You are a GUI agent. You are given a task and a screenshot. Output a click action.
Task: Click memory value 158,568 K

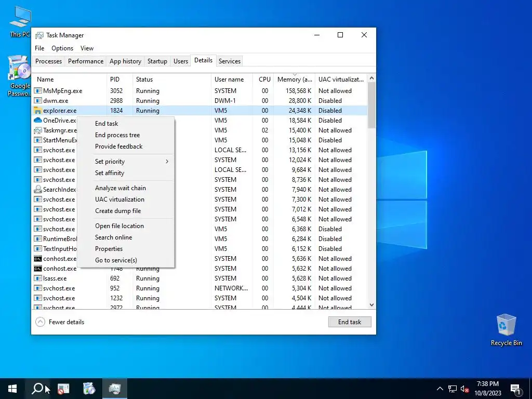tap(298, 90)
